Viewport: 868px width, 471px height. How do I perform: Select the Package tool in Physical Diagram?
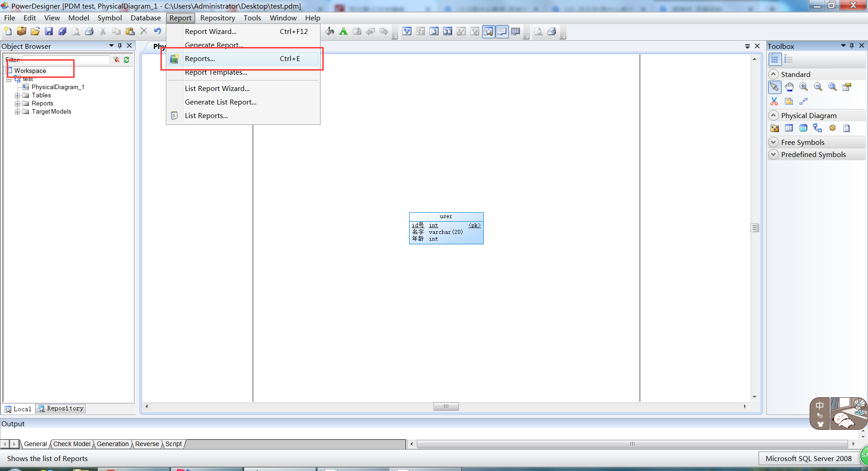774,128
